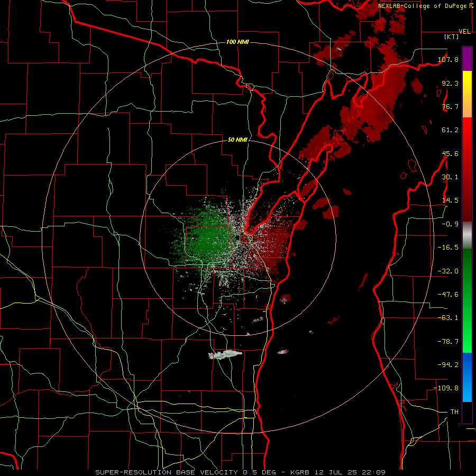This screenshot has width=476, height=476.
Task: Click the 45.6 velocity scale value
Action: point(450,153)
